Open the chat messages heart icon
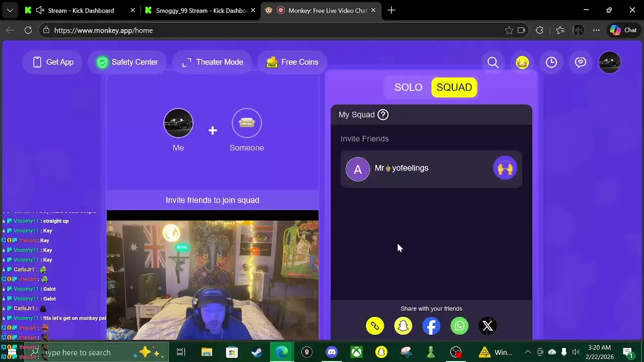The height and width of the screenshot is (362, 644). pyautogui.click(x=581, y=62)
